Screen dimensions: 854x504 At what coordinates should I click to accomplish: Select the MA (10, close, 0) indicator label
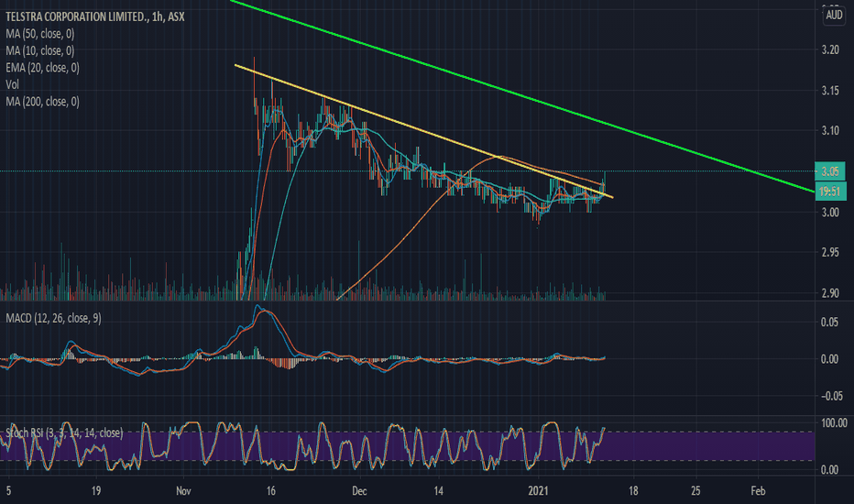click(39, 50)
